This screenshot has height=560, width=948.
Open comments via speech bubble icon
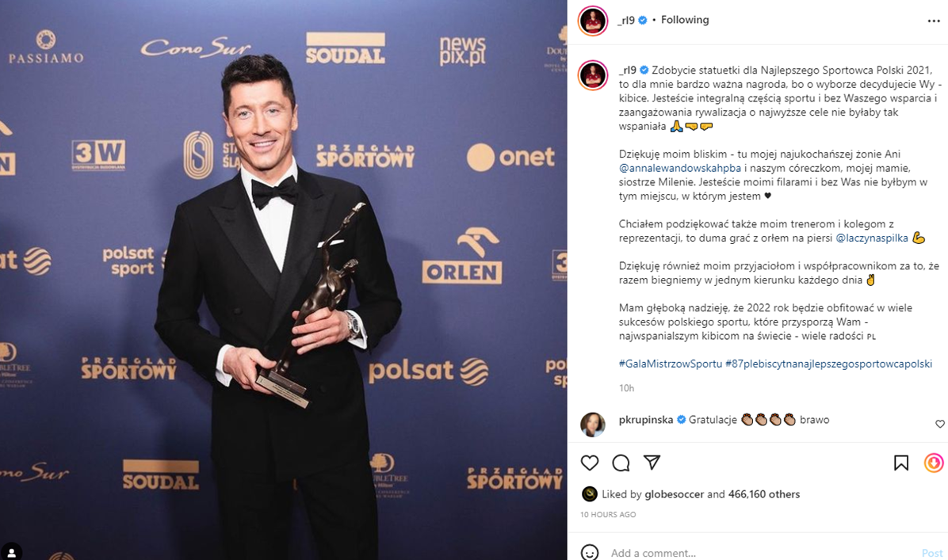pos(621,463)
